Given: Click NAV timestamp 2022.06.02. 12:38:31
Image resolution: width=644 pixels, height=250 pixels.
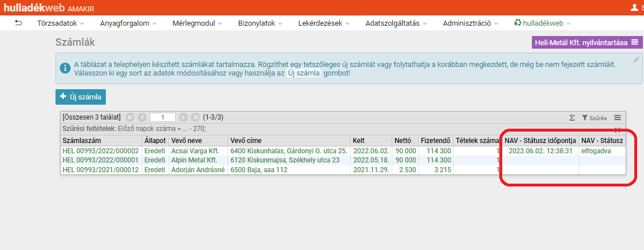Looking at the screenshot, I should click(x=540, y=150).
